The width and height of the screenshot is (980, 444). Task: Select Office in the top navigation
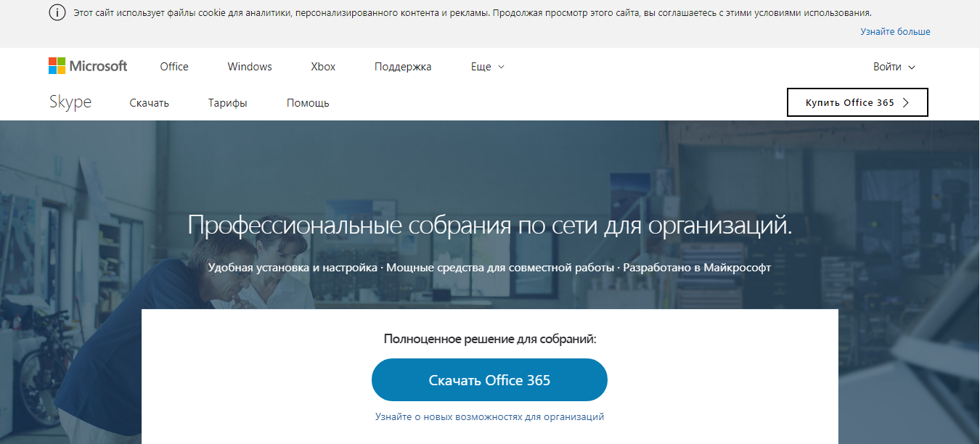tap(173, 66)
